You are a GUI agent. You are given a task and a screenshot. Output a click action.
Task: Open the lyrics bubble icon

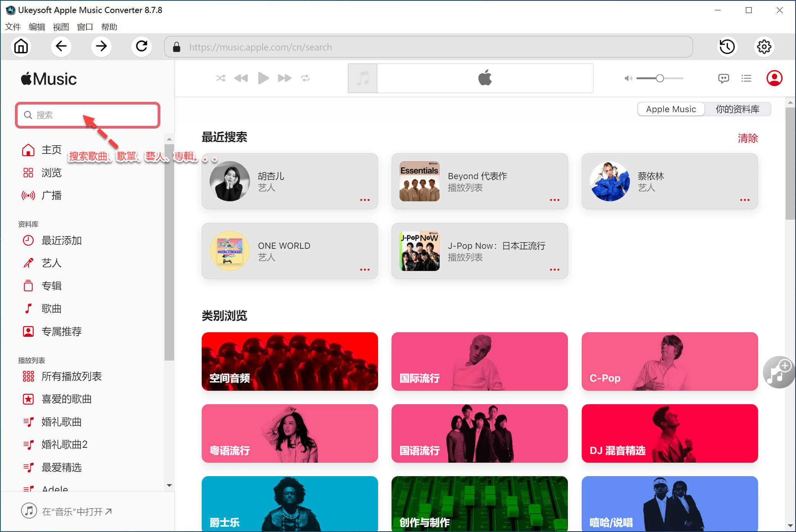coord(724,78)
